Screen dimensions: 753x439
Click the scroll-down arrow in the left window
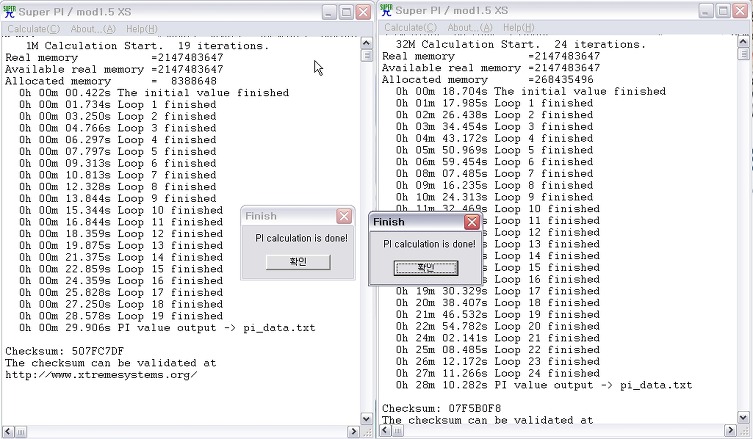point(366,419)
